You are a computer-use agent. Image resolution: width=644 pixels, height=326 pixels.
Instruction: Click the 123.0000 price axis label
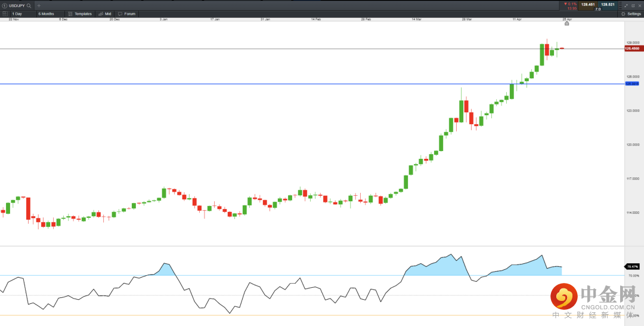[633, 110]
